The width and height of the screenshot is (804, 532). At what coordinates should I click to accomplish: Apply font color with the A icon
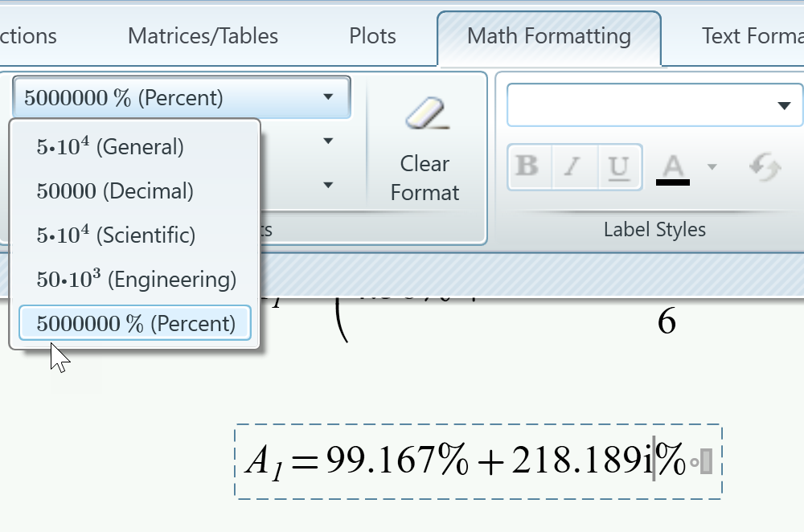672,166
